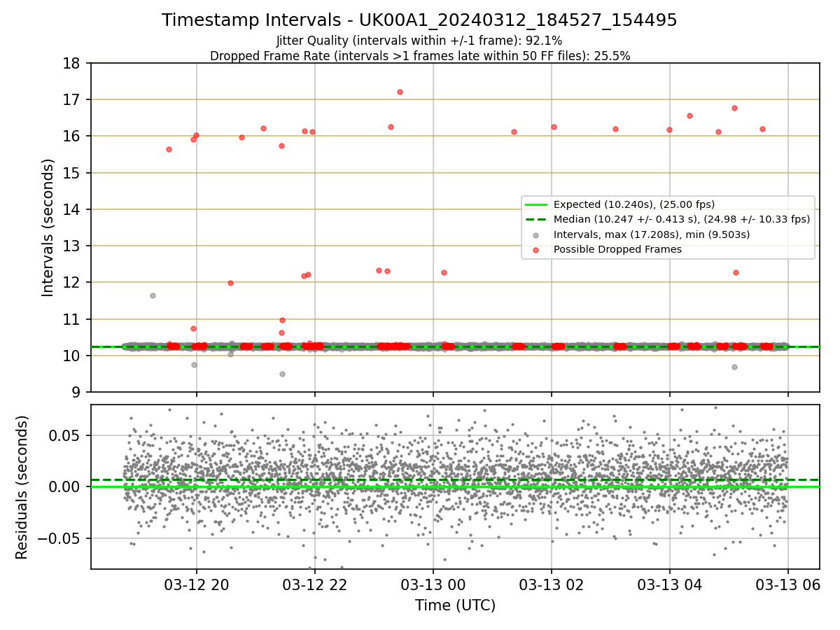Click the solid green line sample in the legend
Image resolution: width=840 pixels, height=630 pixels.
pos(535,204)
